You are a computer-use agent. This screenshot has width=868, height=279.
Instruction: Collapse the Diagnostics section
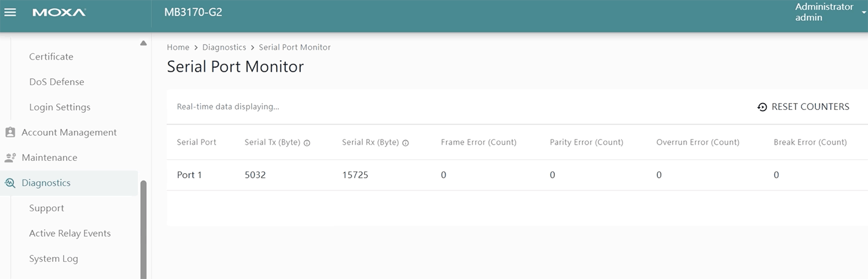point(46,183)
